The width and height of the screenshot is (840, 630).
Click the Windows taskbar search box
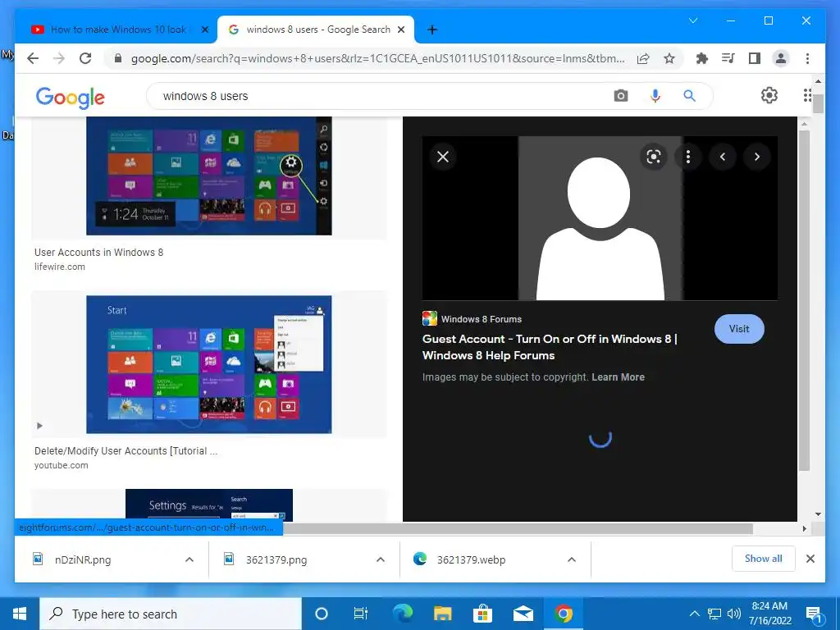171,614
